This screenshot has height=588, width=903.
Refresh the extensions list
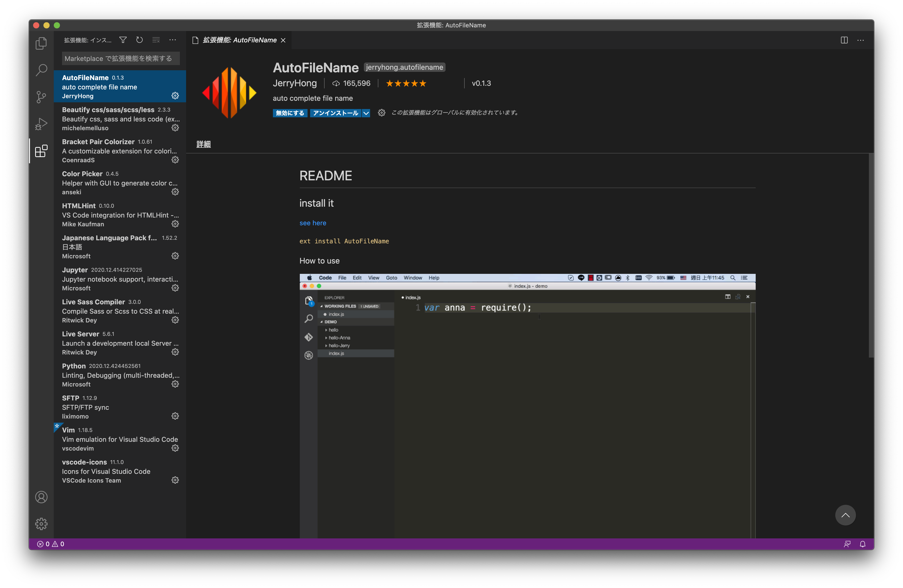140,40
